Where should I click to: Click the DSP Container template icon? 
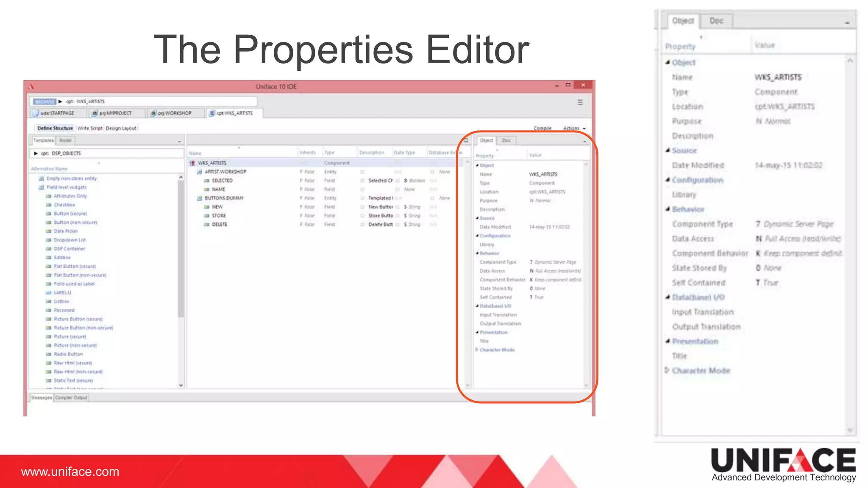click(49, 249)
